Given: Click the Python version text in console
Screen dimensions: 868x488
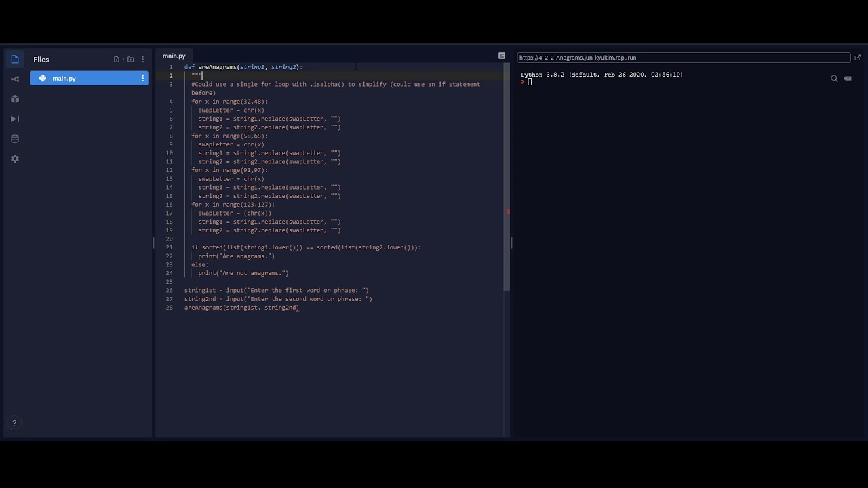Looking at the screenshot, I should (602, 75).
